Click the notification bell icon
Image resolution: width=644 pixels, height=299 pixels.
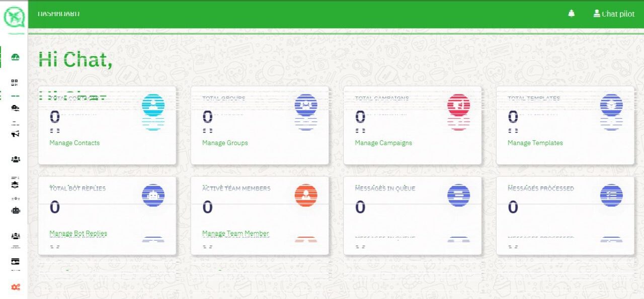pyautogui.click(x=571, y=14)
